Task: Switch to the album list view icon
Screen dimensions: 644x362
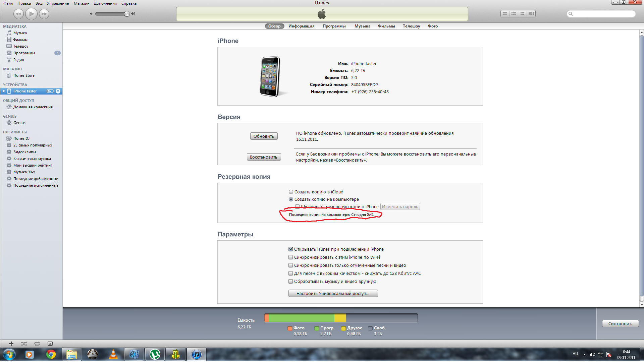Action: [x=514, y=14]
